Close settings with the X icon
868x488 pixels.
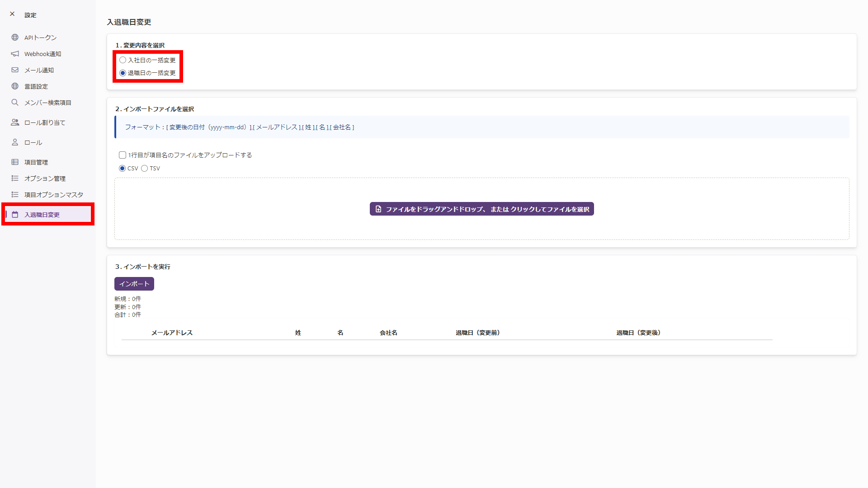coord(12,14)
